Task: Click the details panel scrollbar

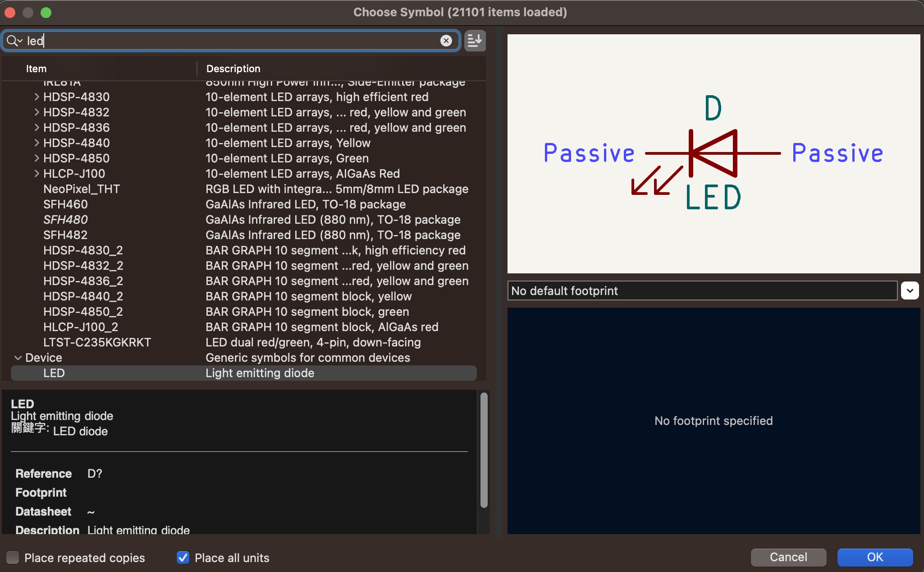Action: [484, 450]
